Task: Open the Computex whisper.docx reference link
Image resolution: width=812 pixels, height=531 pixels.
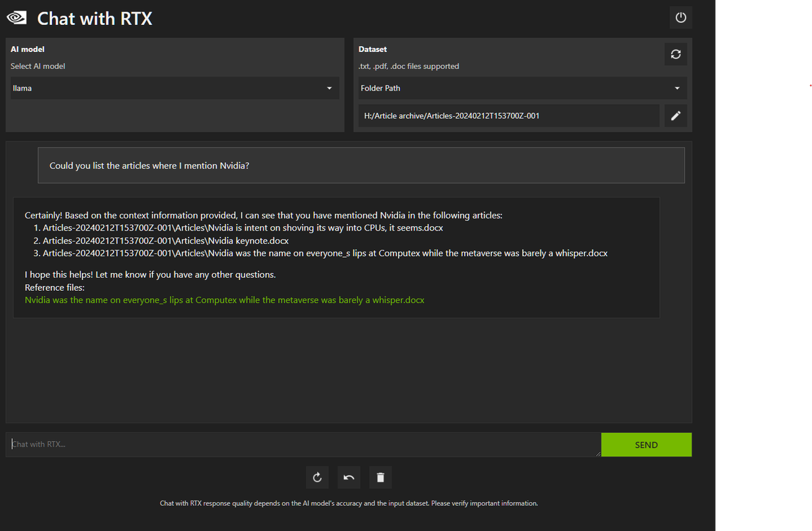Action: click(x=225, y=299)
